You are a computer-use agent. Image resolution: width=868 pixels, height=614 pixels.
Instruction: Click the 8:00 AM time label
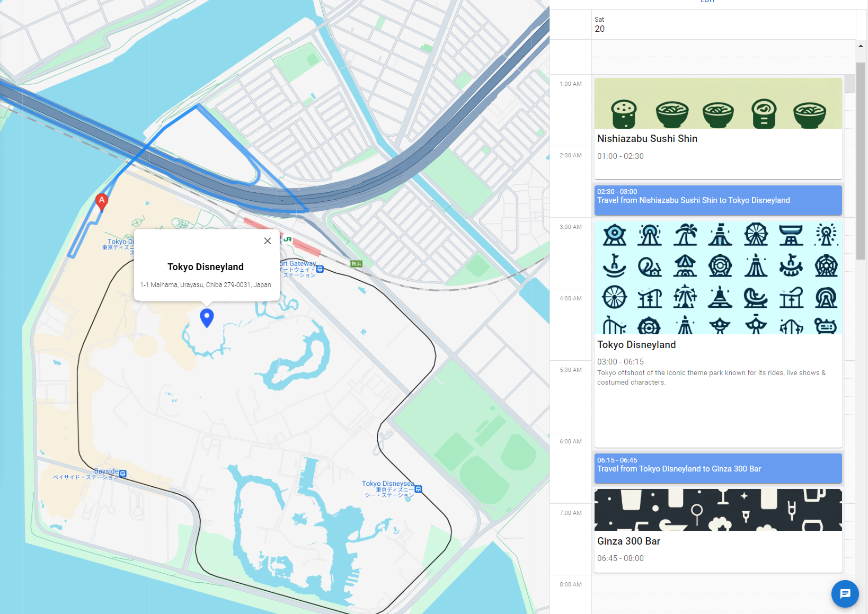tap(571, 584)
